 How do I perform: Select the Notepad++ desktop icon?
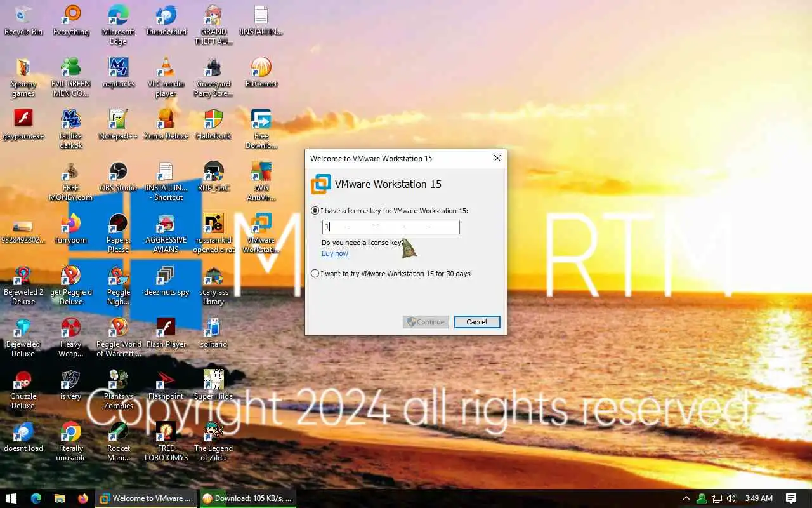118,124
